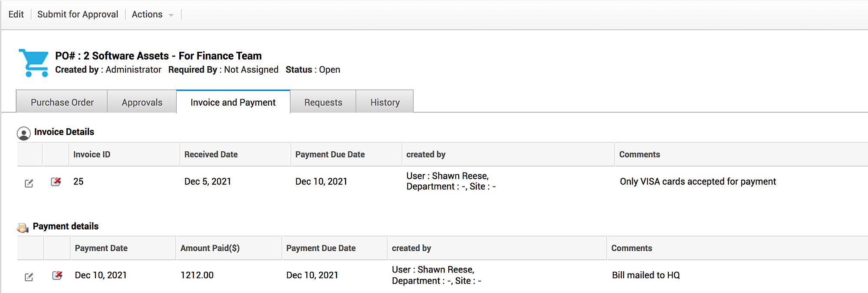Click the delete icon for Dec 10 payment
The height and width of the screenshot is (293, 868).
57,275
